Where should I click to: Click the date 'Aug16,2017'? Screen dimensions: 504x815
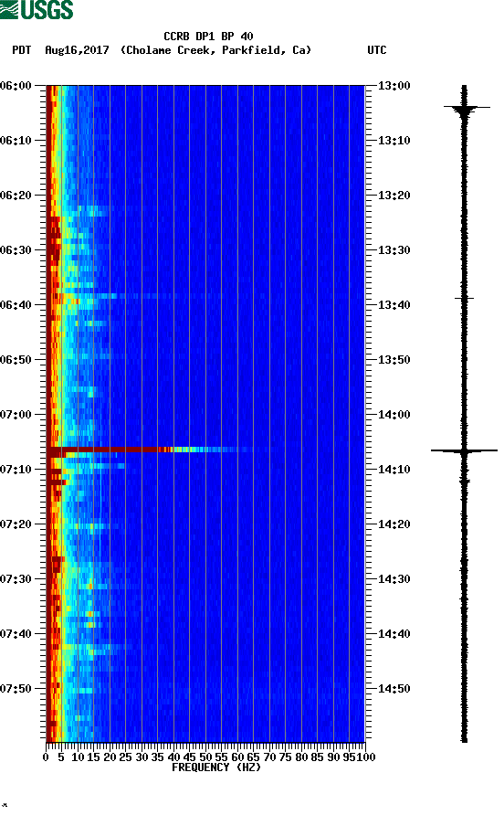tap(77, 50)
